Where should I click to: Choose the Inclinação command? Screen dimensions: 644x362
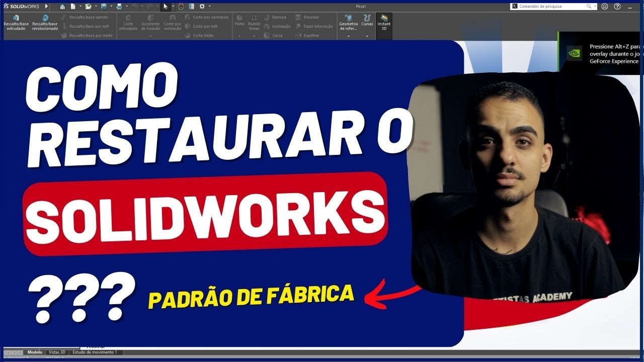click(x=277, y=26)
